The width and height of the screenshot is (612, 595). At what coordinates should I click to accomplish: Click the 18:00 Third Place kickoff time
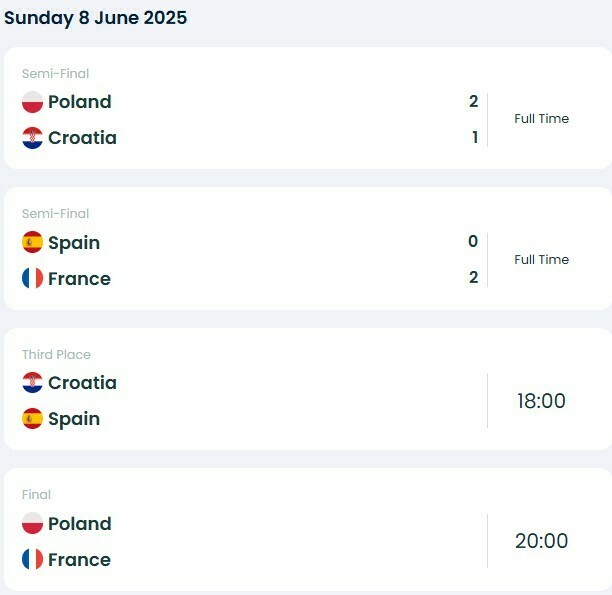(x=541, y=401)
